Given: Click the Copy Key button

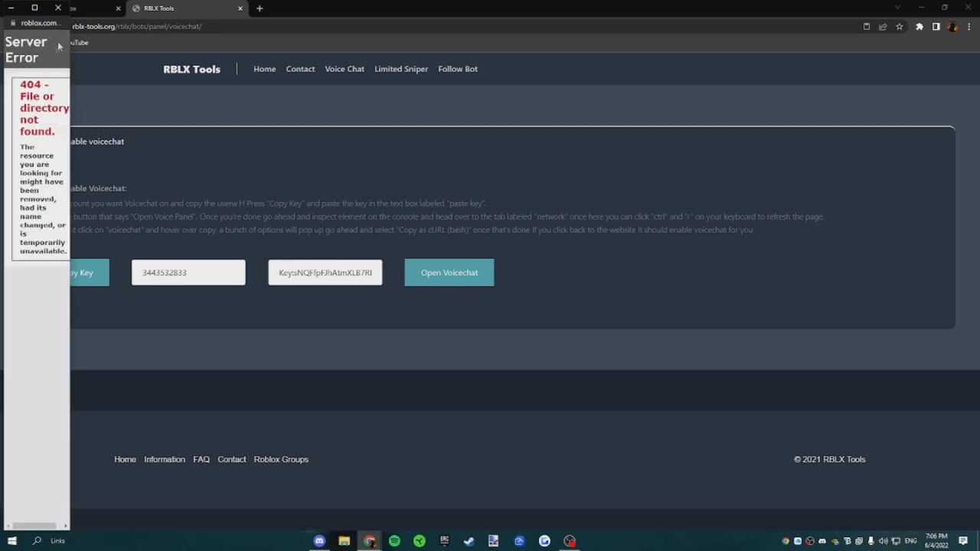Looking at the screenshot, I should coord(90,272).
